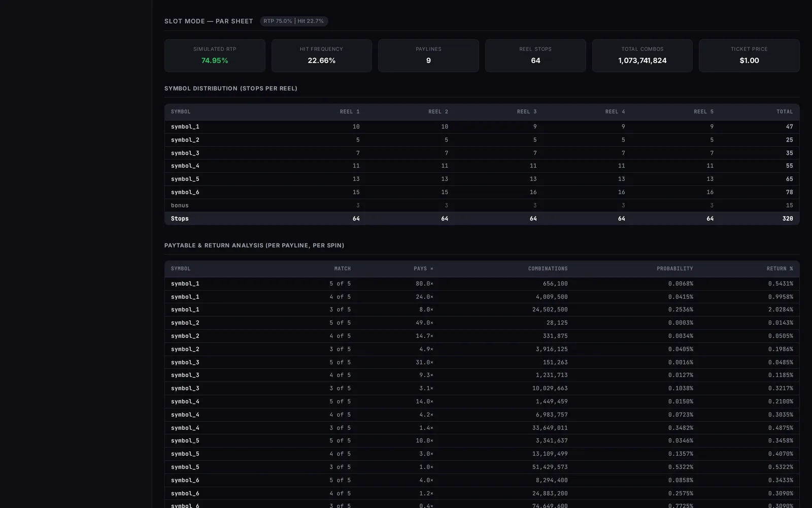This screenshot has height=508, width=812.
Task: Click the Reel 5 column header
Action: click(703, 112)
